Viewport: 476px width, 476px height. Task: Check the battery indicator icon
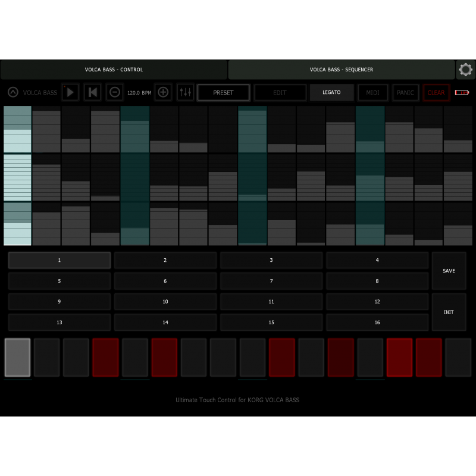tap(462, 92)
